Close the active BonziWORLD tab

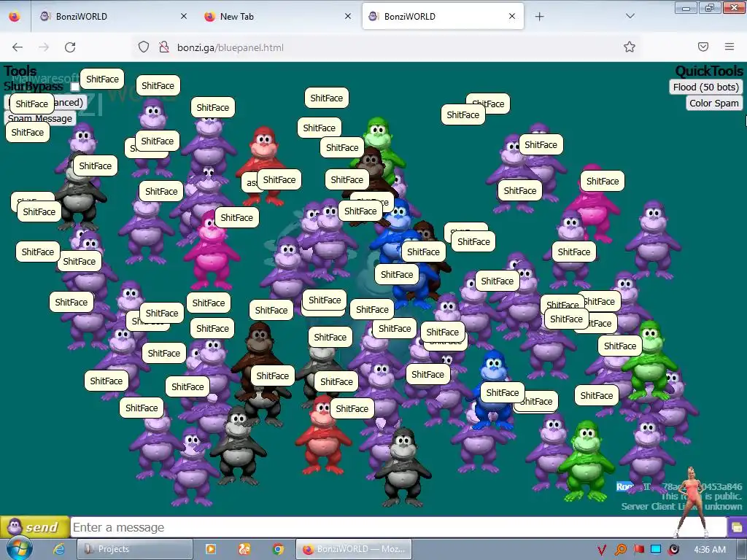pyautogui.click(x=512, y=16)
